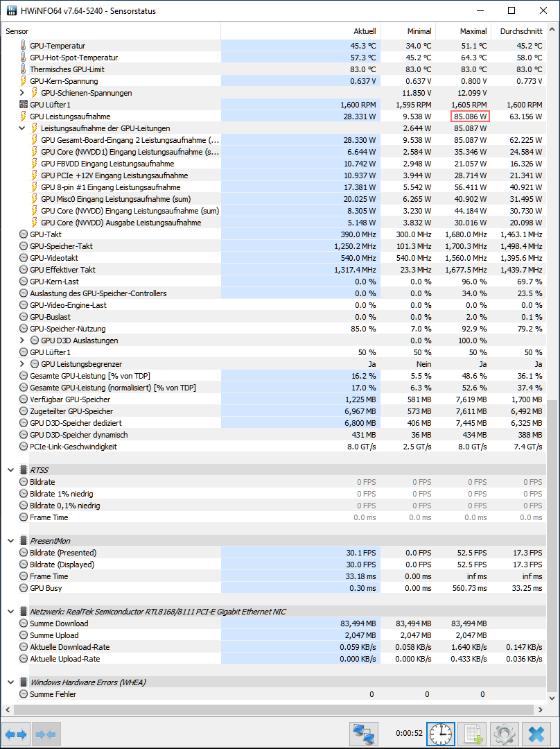
Task: Click clock icon beside GPU-Takt
Action: click(x=23, y=234)
